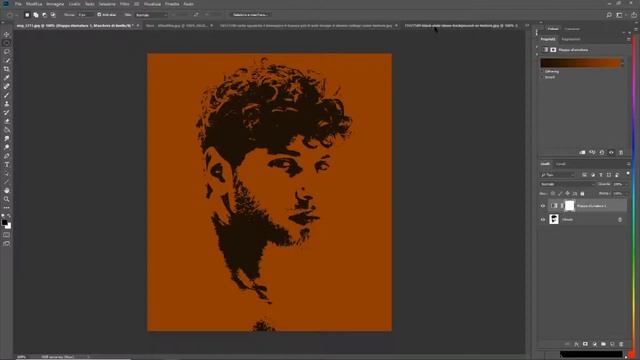Open the search icon in options bar
The height and width of the screenshot is (360, 640).
(609, 15)
